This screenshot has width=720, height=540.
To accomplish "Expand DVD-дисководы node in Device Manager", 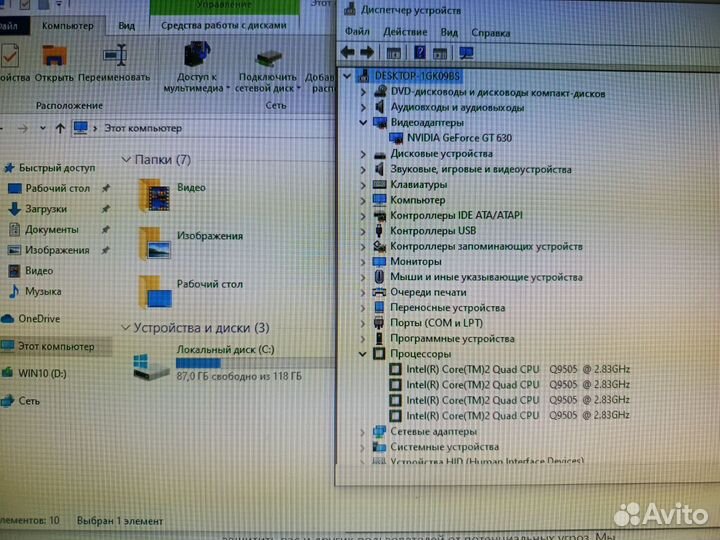I will coord(363,93).
